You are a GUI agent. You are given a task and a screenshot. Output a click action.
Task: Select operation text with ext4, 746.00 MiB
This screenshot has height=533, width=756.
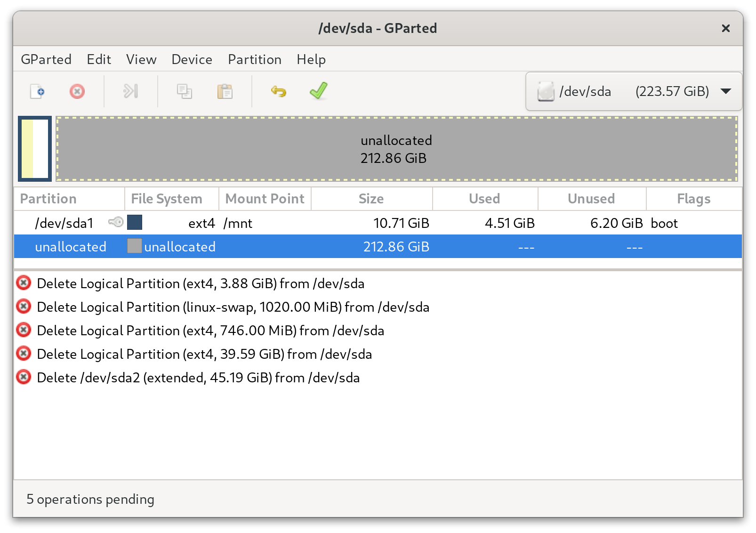point(210,331)
